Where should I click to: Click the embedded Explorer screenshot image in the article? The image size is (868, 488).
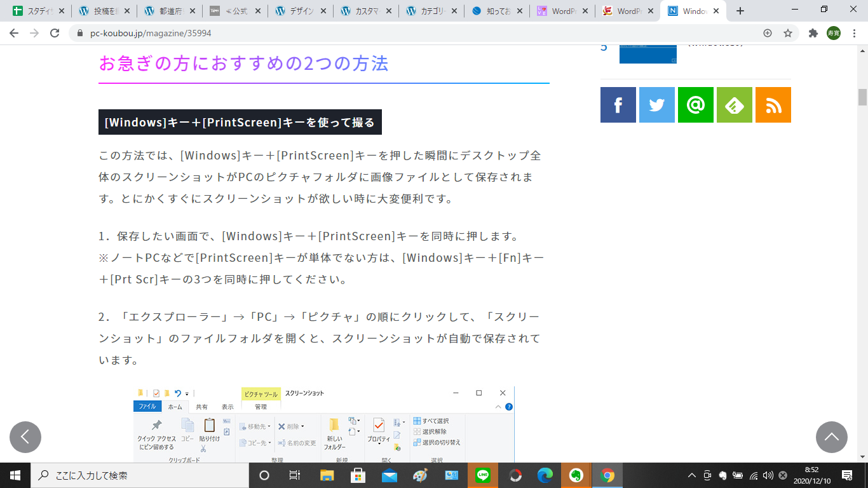tap(323, 424)
